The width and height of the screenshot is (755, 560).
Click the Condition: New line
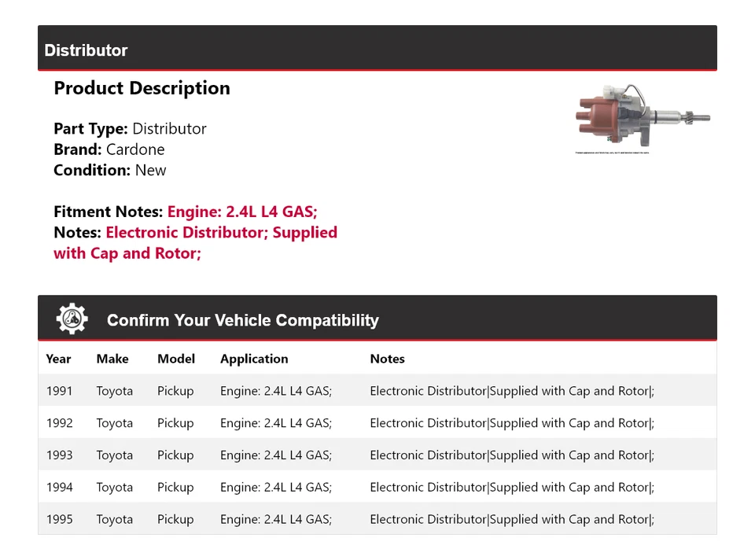[110, 170]
